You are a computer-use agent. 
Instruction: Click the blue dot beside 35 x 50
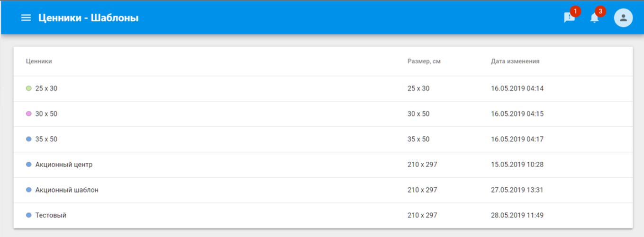[28, 139]
